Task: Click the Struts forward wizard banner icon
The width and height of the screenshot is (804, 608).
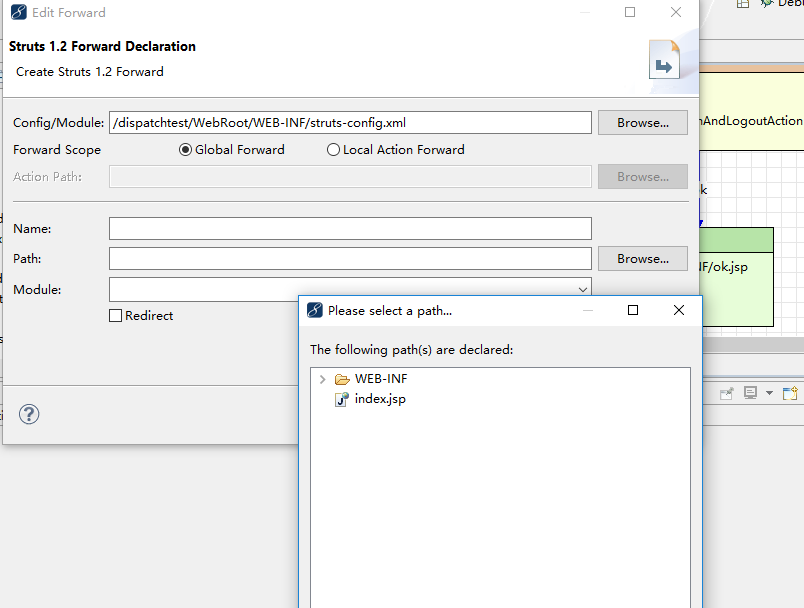Action: [664, 59]
